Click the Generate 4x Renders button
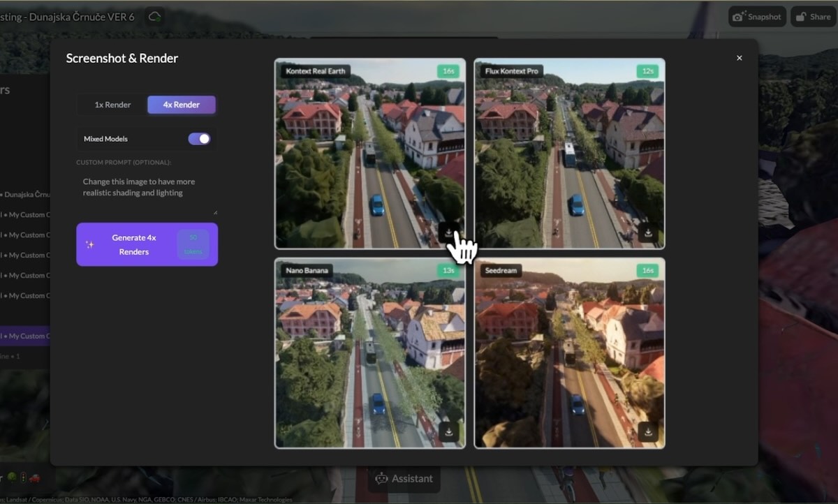 click(x=133, y=244)
